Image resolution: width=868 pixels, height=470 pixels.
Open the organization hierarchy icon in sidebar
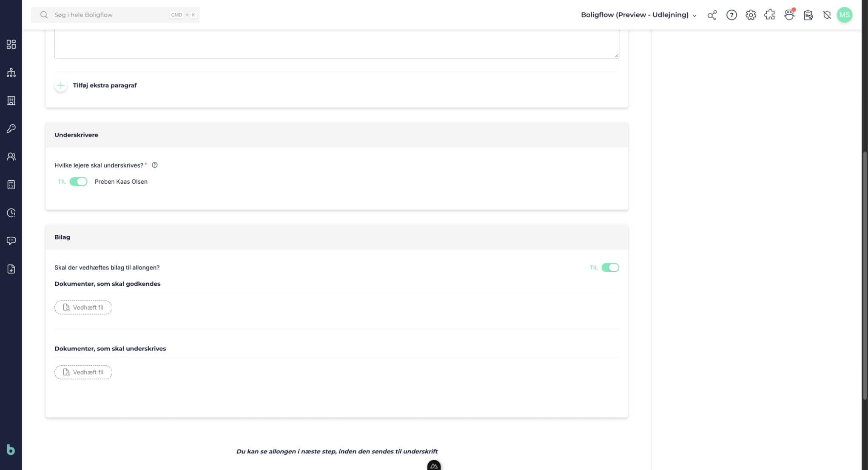11,72
